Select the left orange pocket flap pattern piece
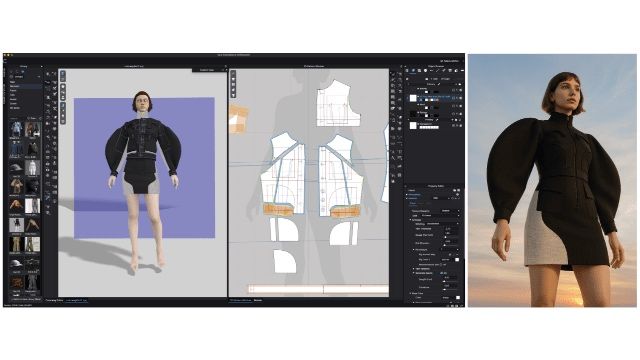640x360 pixels. pyautogui.click(x=278, y=210)
